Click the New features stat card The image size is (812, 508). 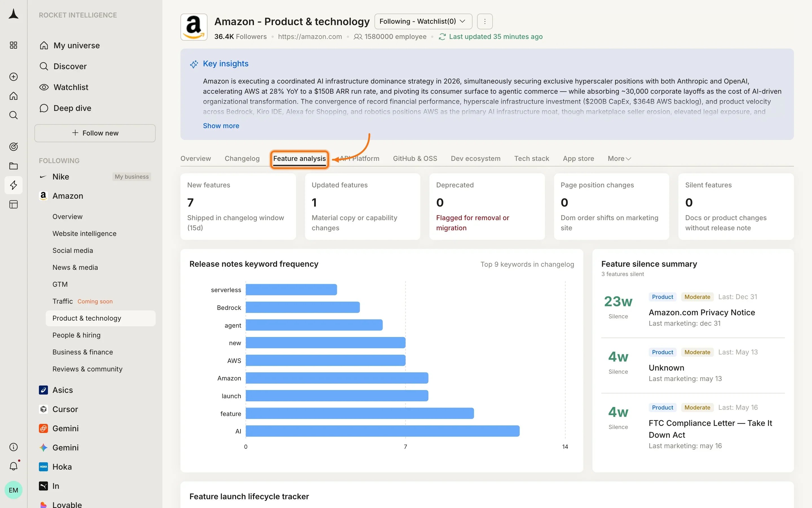[238, 206]
